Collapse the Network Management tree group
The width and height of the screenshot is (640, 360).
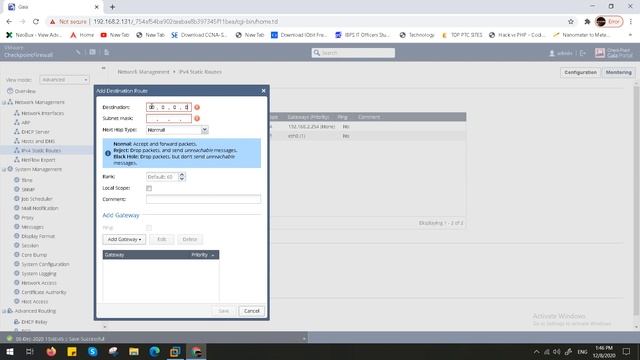(4, 102)
